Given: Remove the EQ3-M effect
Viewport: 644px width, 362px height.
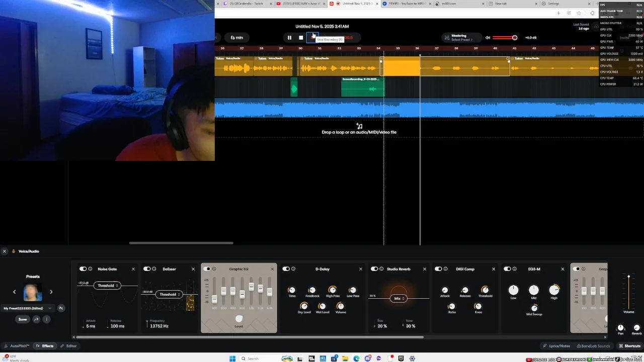Looking at the screenshot, I should [562, 269].
